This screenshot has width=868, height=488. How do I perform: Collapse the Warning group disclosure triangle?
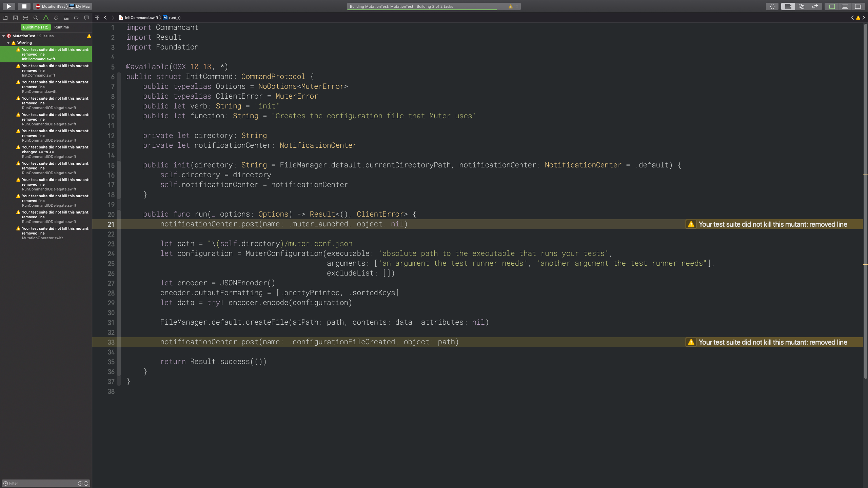tap(8, 43)
